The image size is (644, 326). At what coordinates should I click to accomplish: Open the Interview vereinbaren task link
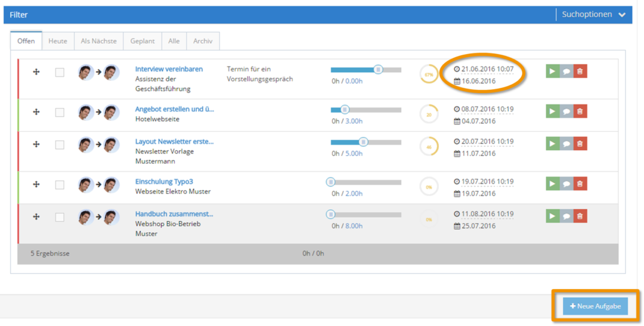(169, 69)
